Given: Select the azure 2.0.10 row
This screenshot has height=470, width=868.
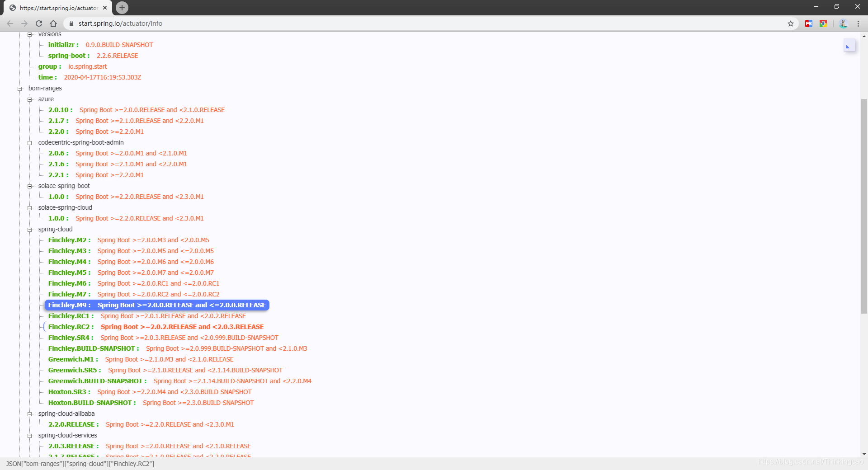Looking at the screenshot, I should click(x=137, y=110).
